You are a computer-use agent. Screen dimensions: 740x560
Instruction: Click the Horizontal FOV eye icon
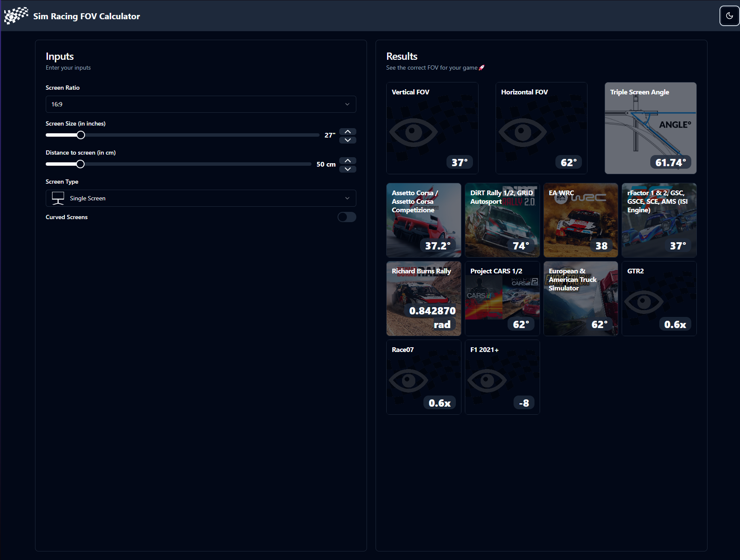(x=523, y=132)
